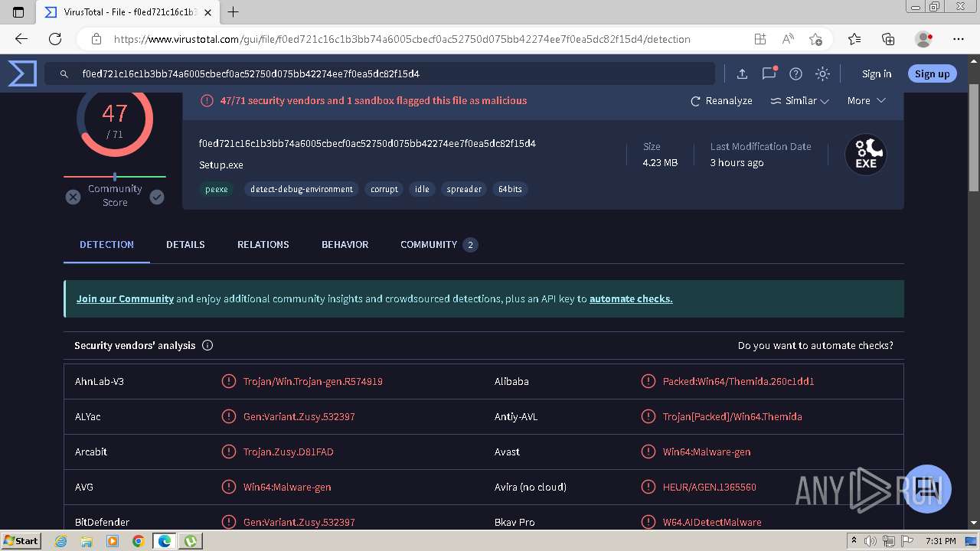Screen dimensions: 980x551
Task: Click the Read aloud icon in address bar
Action: tap(787, 39)
